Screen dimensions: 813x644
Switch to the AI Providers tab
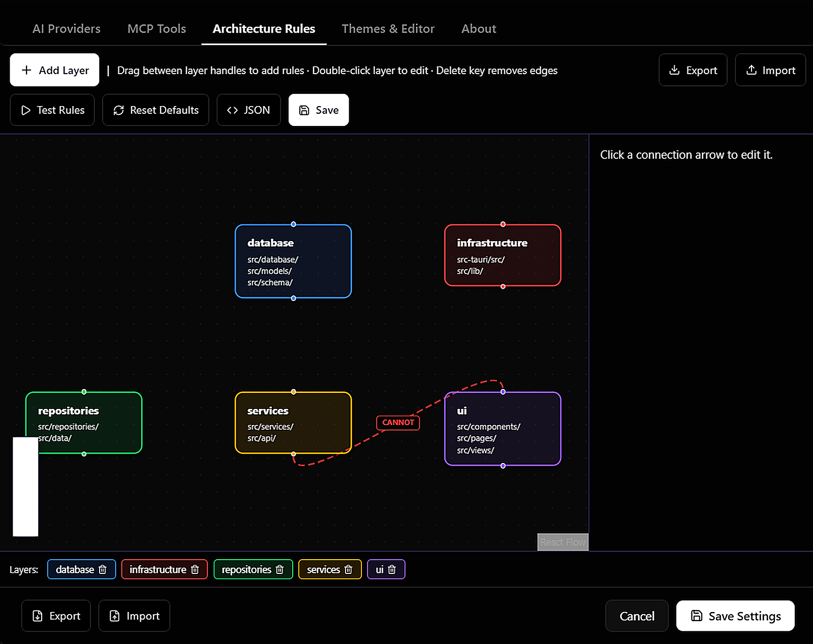(67, 28)
